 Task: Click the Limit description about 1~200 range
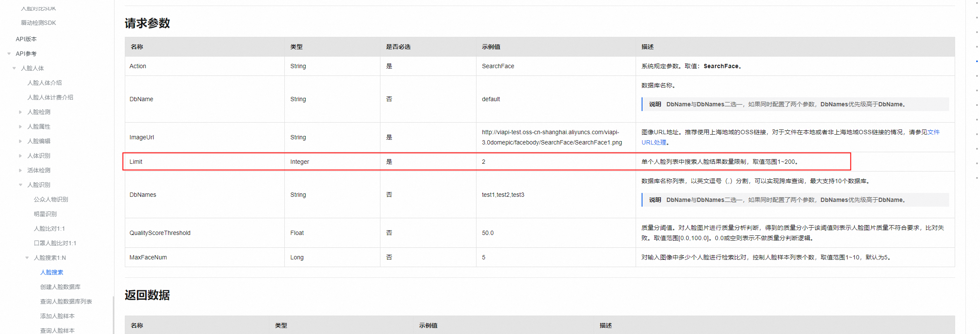[720, 162]
